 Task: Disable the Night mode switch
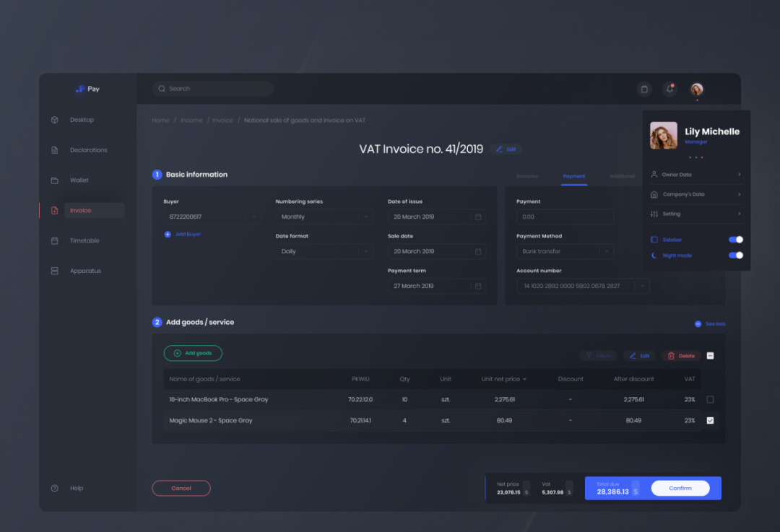click(x=735, y=256)
